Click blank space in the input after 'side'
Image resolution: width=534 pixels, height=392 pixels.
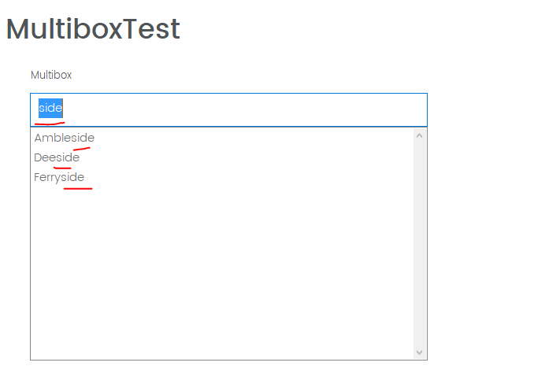[x=243, y=109]
